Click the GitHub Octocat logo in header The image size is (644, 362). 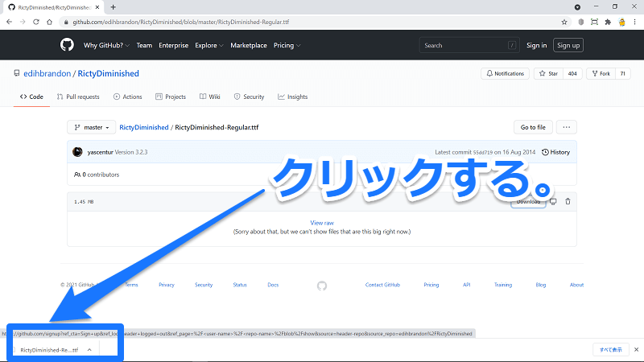[67, 45]
